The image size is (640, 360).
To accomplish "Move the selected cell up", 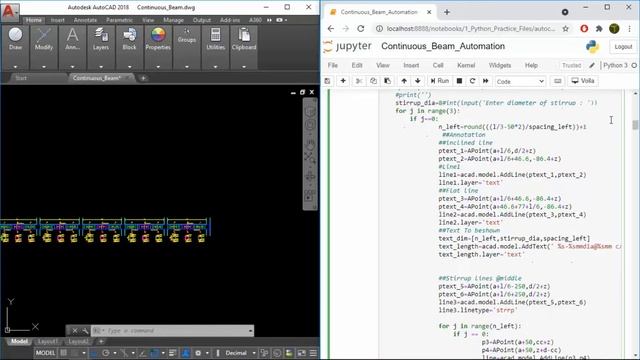I will 404,81.
